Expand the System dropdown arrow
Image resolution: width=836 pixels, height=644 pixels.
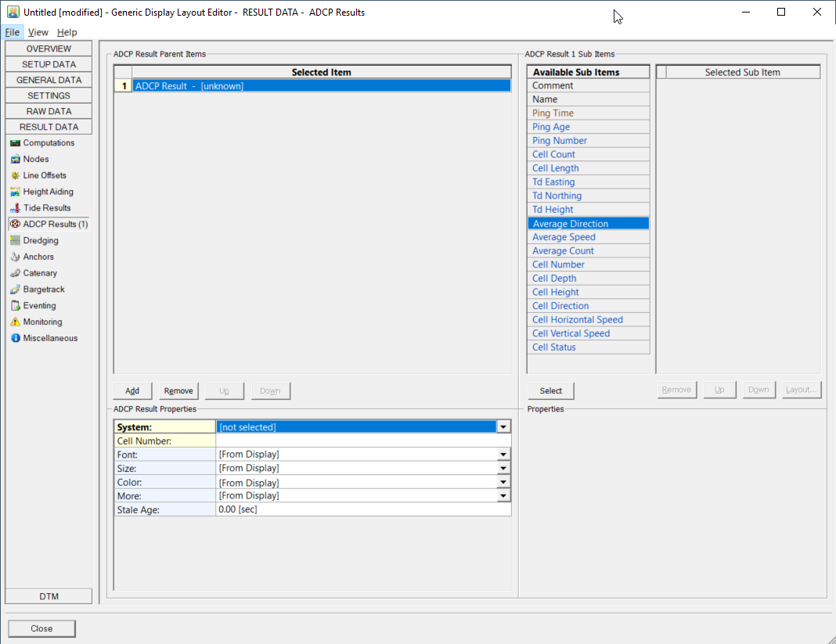503,427
